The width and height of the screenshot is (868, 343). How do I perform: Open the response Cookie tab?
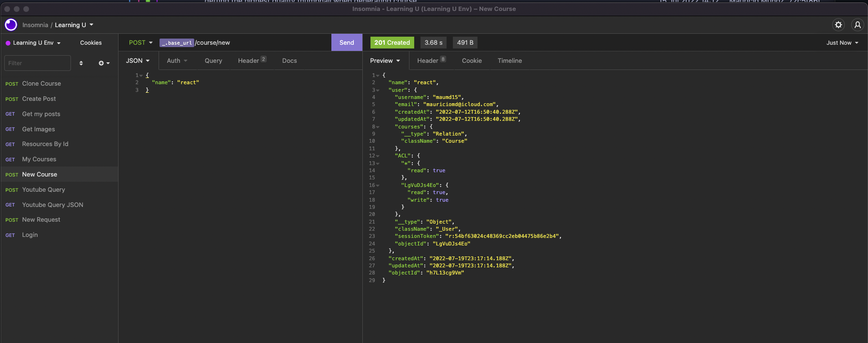(x=472, y=60)
